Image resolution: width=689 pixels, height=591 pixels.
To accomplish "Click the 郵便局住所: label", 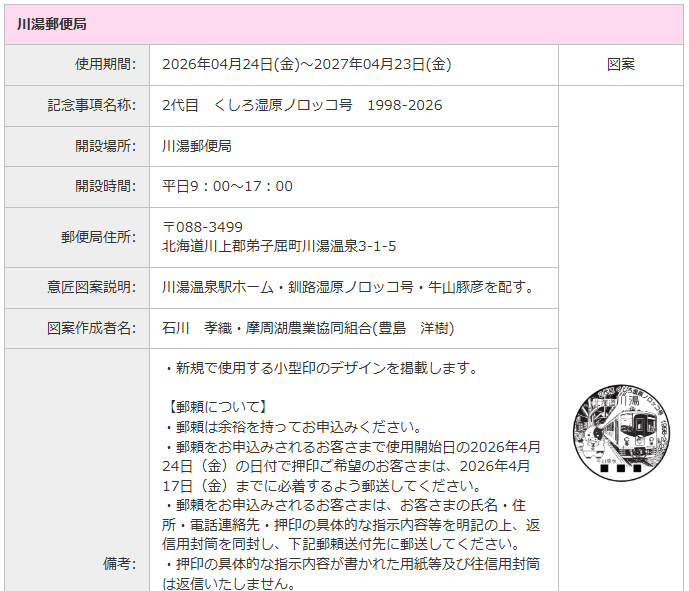I will pyautogui.click(x=98, y=237).
